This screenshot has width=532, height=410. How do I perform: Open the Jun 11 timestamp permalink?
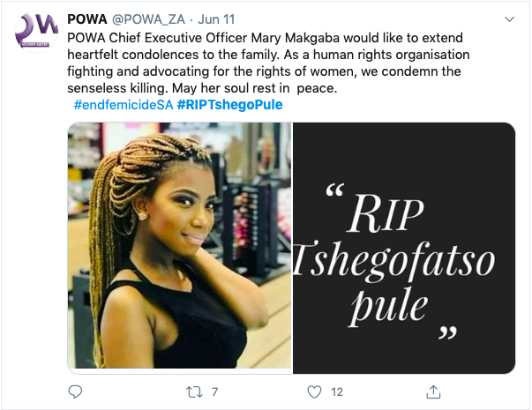pos(216,19)
